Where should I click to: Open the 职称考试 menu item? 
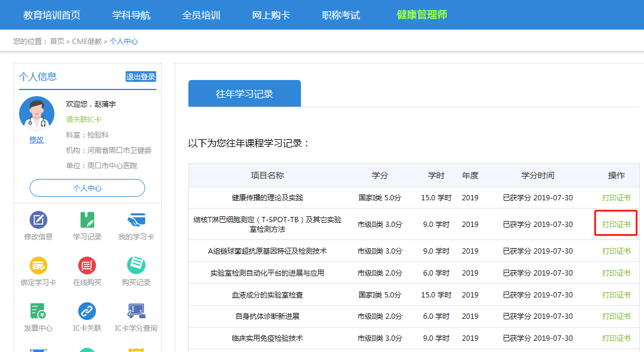point(341,15)
